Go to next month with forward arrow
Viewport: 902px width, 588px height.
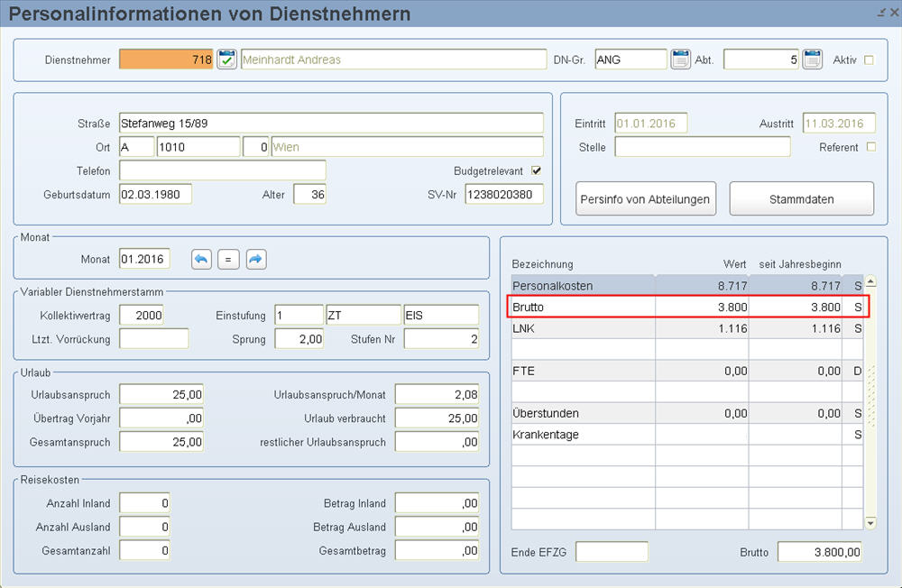(x=256, y=260)
